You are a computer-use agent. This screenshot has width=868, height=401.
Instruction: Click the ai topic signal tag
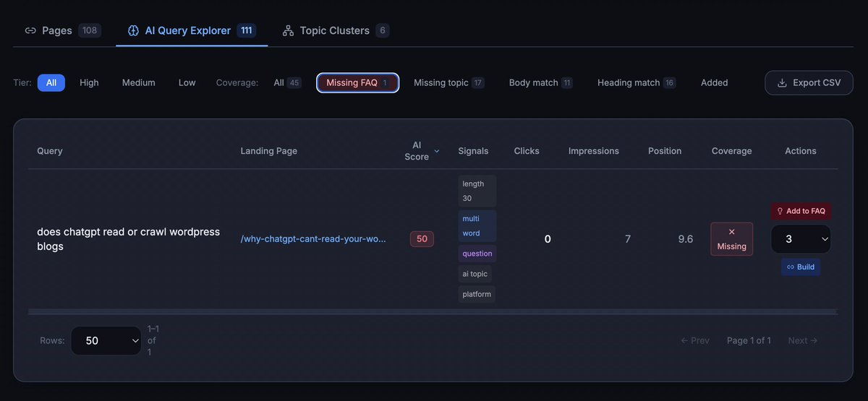[475, 274]
